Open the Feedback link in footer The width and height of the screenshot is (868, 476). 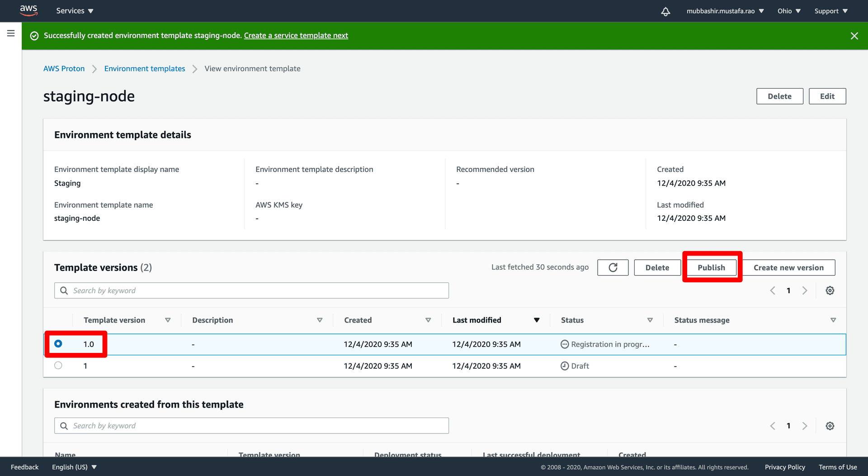tap(25, 467)
